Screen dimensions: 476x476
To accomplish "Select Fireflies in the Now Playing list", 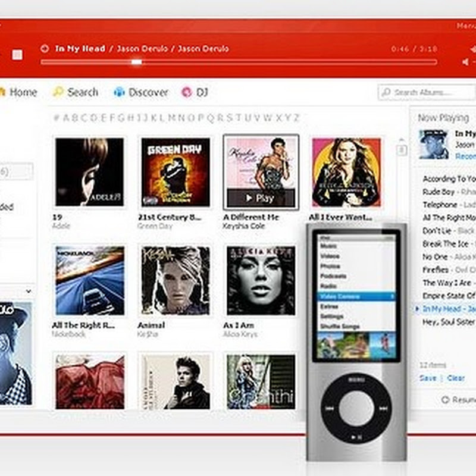I will click(x=449, y=270).
